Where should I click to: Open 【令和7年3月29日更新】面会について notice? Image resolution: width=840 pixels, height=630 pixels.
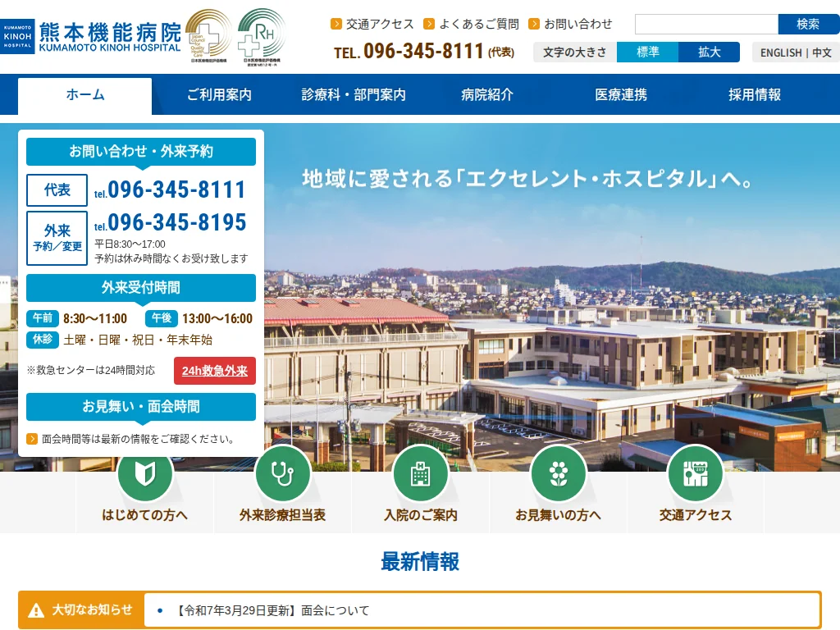273,610
